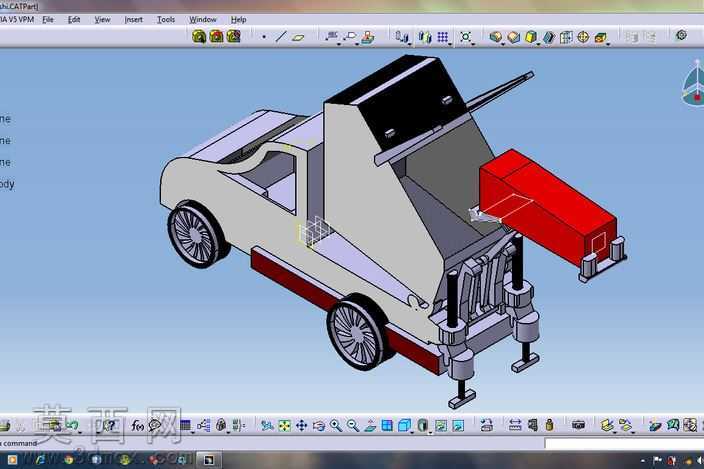704x469 pixels.
Task: Click the Measure Inertia weight icon
Action: coord(550,425)
